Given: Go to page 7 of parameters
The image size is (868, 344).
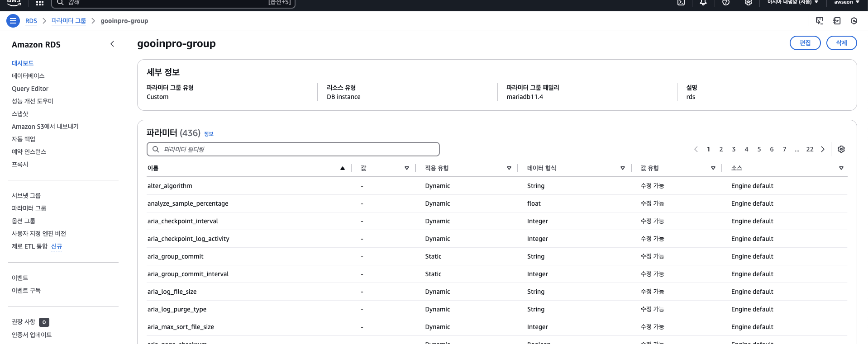Looking at the screenshot, I should 785,149.
